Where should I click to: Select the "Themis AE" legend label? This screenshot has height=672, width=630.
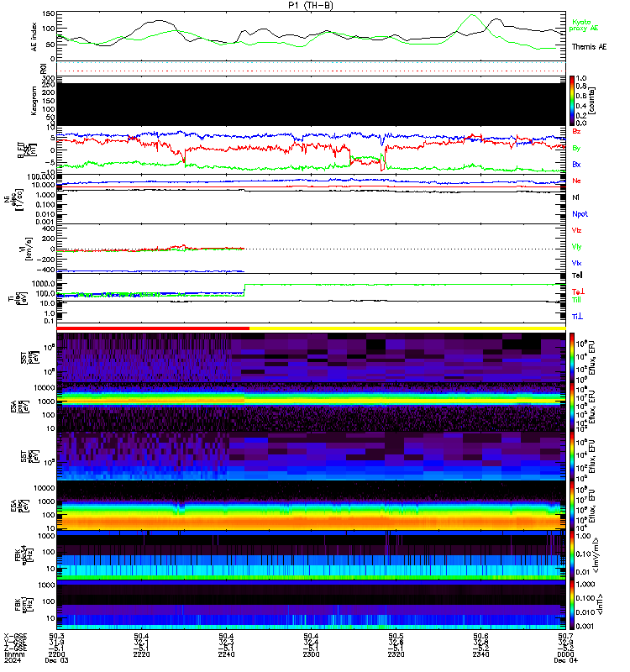coord(589,47)
